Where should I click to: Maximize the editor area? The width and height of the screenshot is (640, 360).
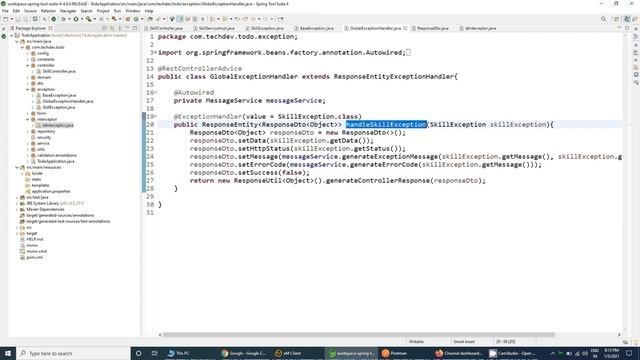pyautogui.click(x=627, y=28)
